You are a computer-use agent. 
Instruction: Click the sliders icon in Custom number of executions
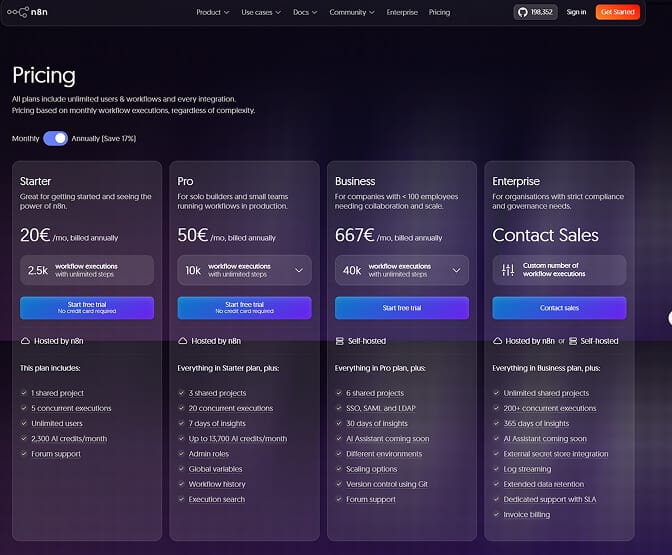[508, 270]
